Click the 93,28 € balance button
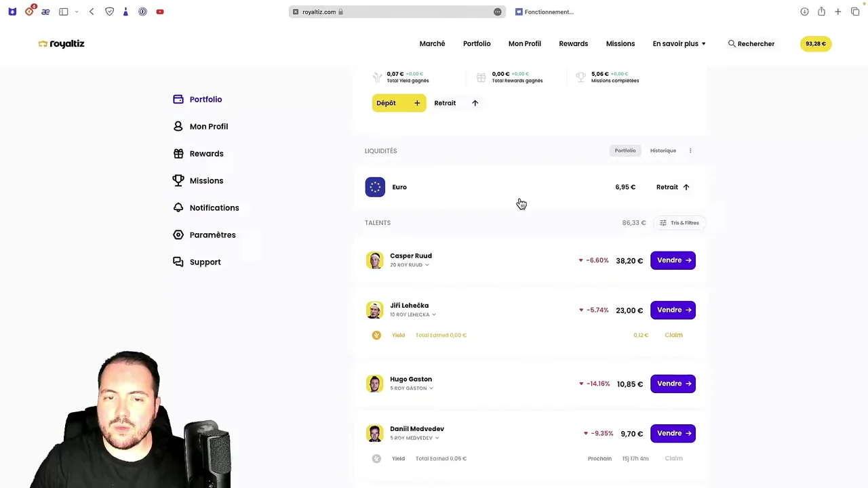868x488 pixels. coord(816,43)
